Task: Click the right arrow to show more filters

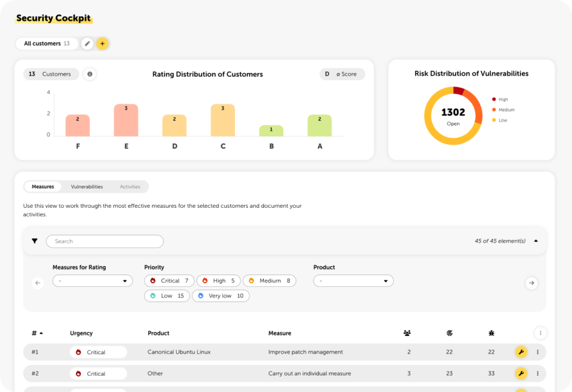Action: (531, 283)
